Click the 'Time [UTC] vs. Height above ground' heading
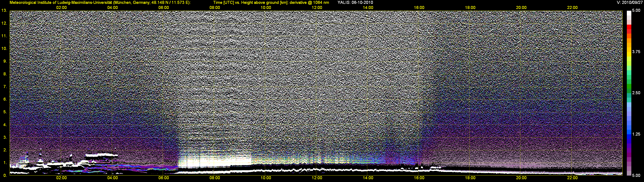The image size is (644, 182). point(271,3)
